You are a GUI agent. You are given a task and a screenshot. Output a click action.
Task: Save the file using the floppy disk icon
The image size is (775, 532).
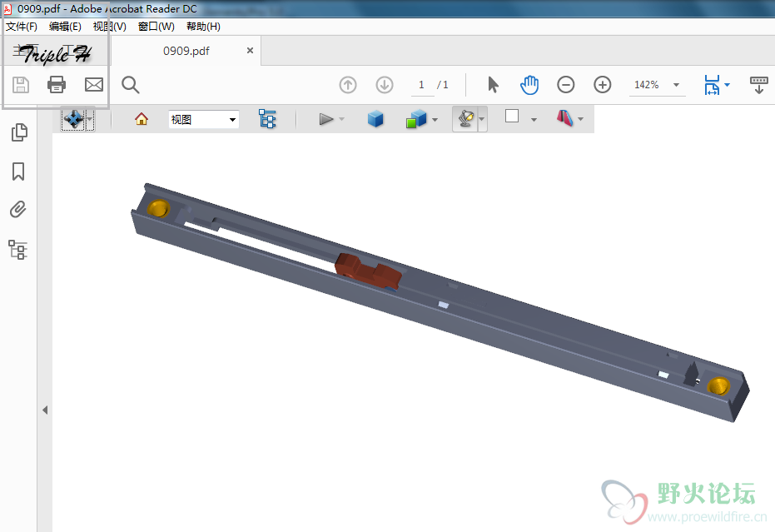click(x=21, y=85)
